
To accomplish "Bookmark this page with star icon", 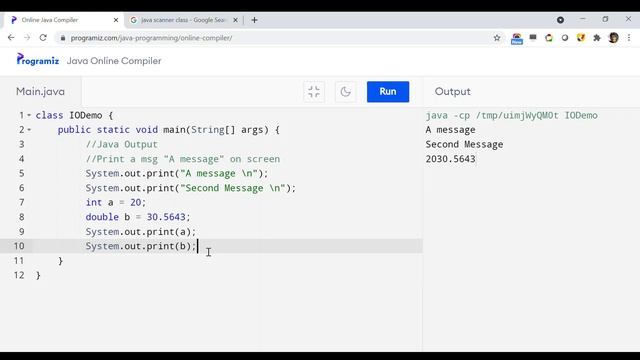I will [497, 38].
